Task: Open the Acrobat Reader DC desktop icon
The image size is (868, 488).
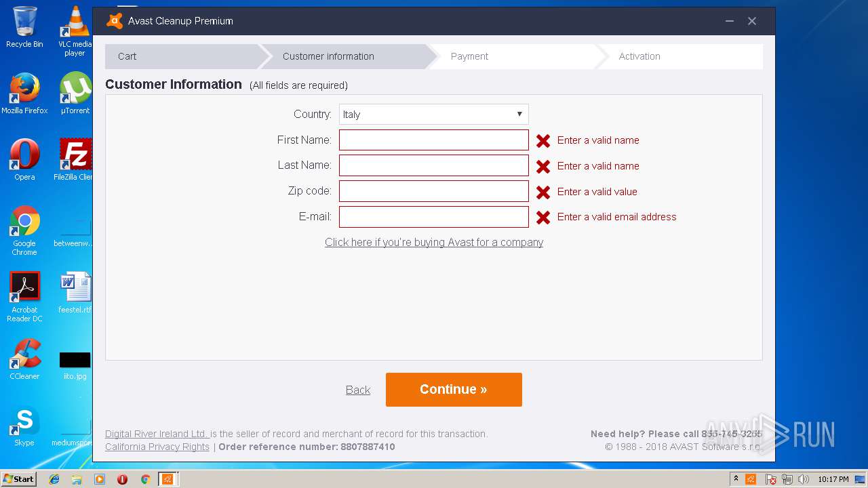Action: tap(24, 297)
